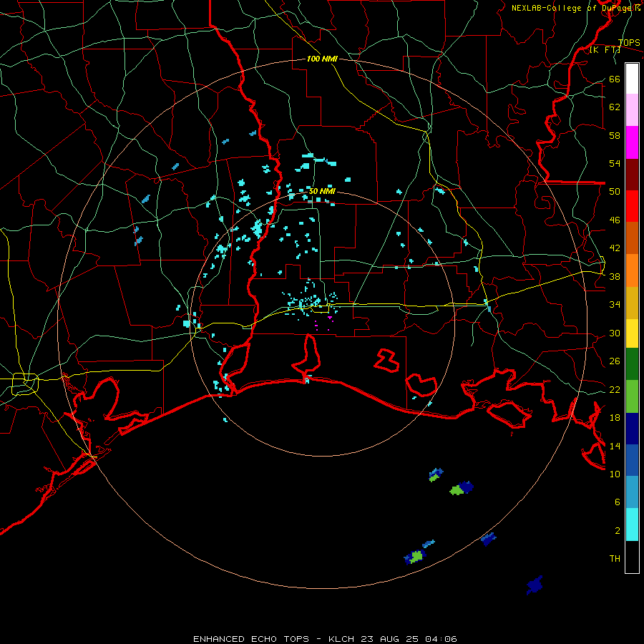Click the 23 AUG 25 date text
Screen dimensions: 644x644
click(x=389, y=639)
